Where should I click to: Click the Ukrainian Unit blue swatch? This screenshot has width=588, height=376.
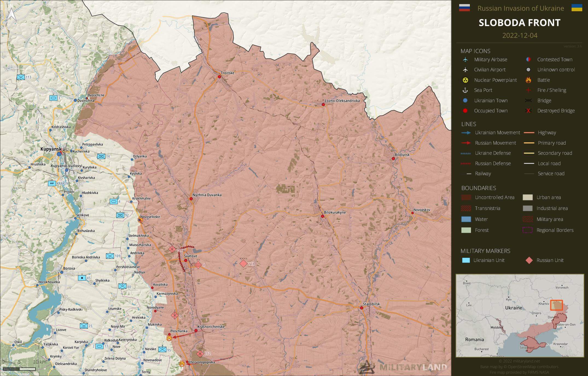[x=466, y=260]
